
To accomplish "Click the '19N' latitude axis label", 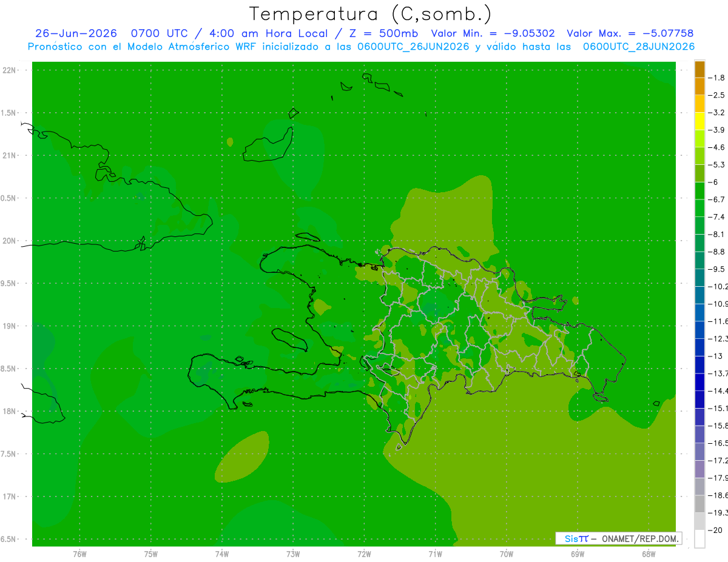I will (x=8, y=326).
